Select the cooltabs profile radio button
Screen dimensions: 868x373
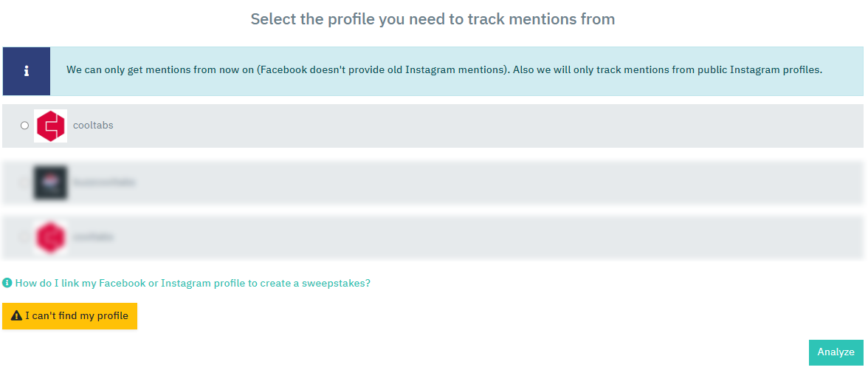point(24,126)
